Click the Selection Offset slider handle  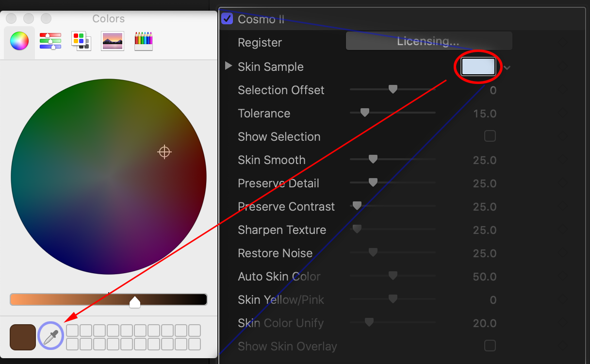pos(393,89)
